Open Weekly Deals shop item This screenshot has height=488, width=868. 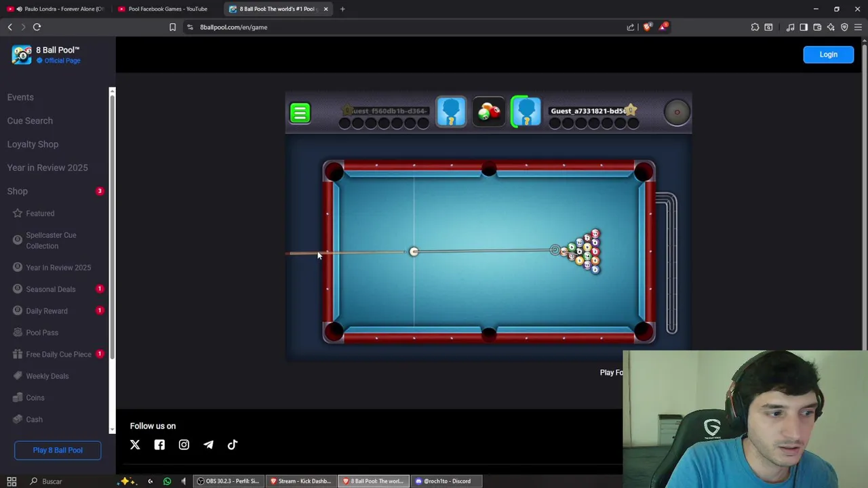tap(47, 376)
